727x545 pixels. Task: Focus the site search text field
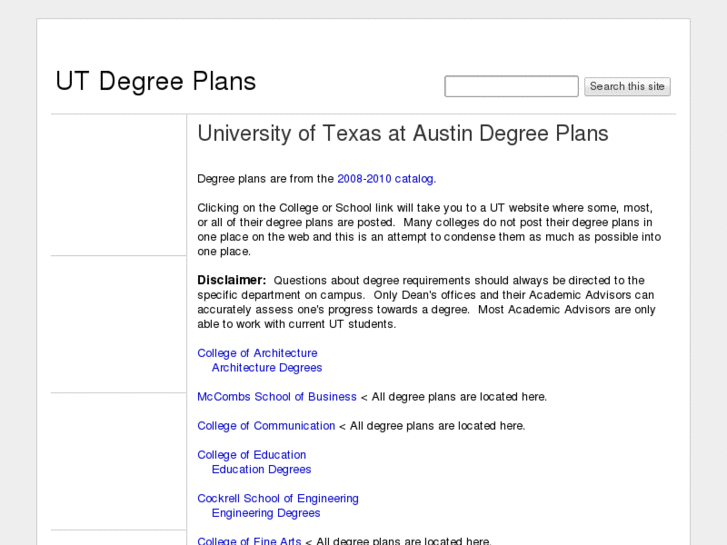point(511,87)
